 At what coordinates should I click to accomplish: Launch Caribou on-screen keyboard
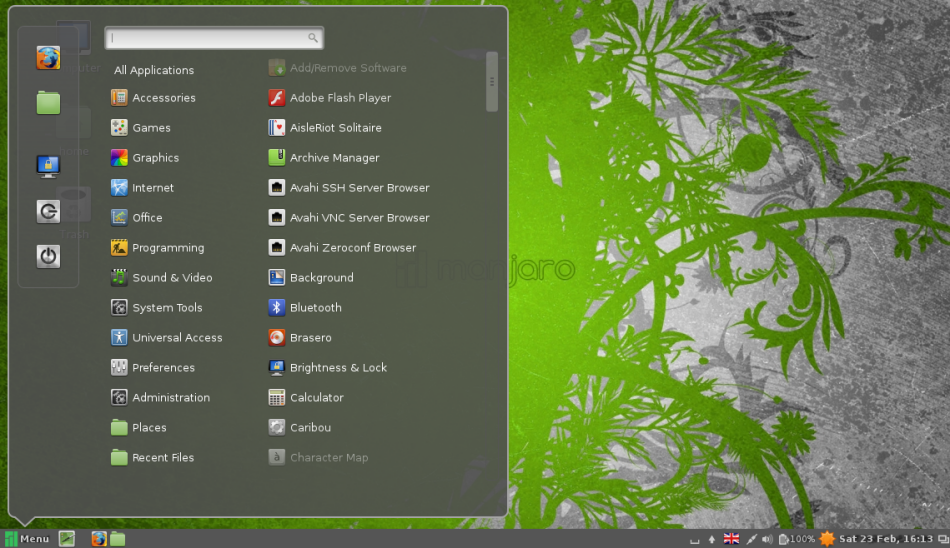[x=299, y=427]
